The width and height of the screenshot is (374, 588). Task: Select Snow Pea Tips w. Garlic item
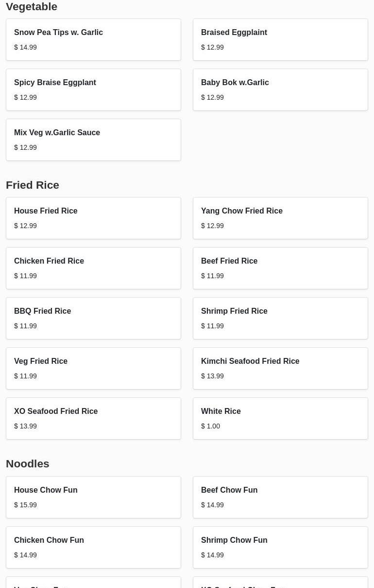[93, 39]
